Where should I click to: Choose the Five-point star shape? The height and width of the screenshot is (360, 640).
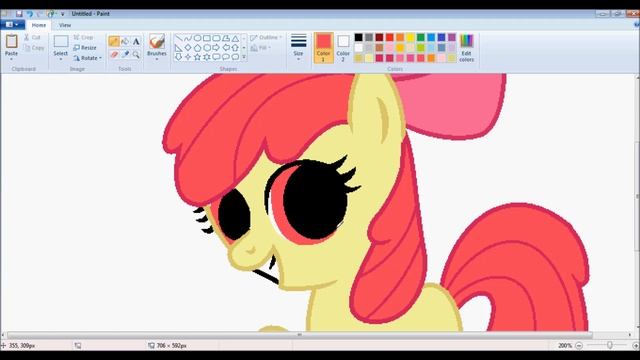(x=197, y=57)
